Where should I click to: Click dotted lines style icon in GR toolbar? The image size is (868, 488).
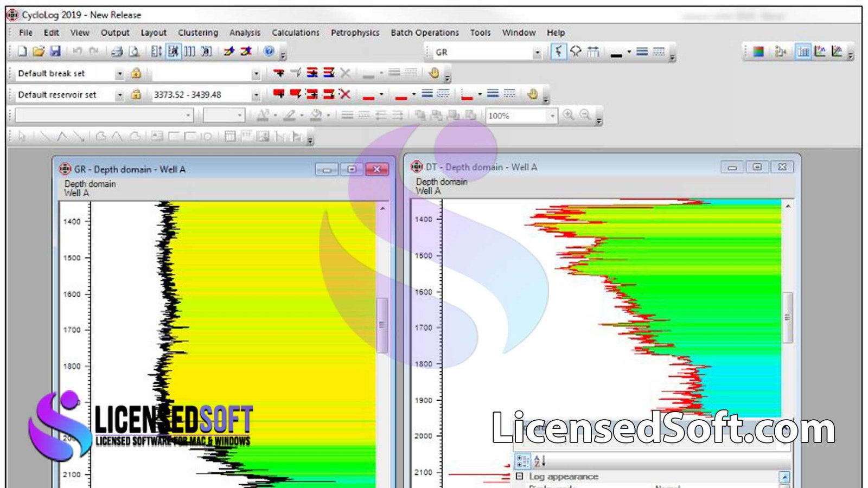point(659,52)
